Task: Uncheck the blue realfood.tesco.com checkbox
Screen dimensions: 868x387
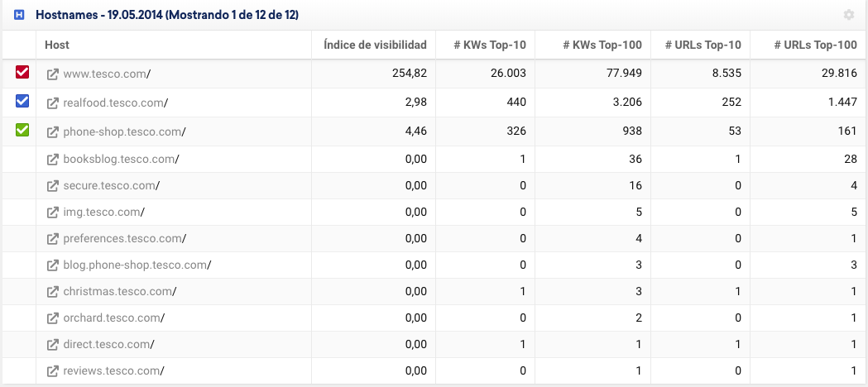Action: pos(22,102)
